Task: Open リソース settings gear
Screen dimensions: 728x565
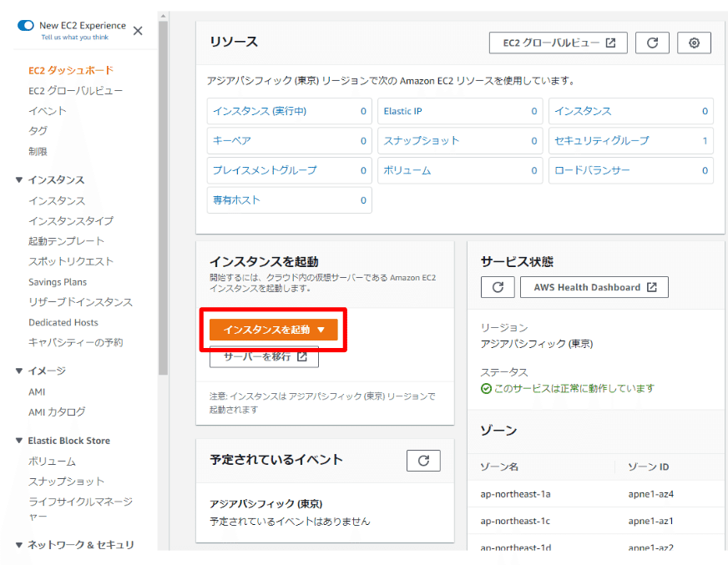Action: [694, 43]
